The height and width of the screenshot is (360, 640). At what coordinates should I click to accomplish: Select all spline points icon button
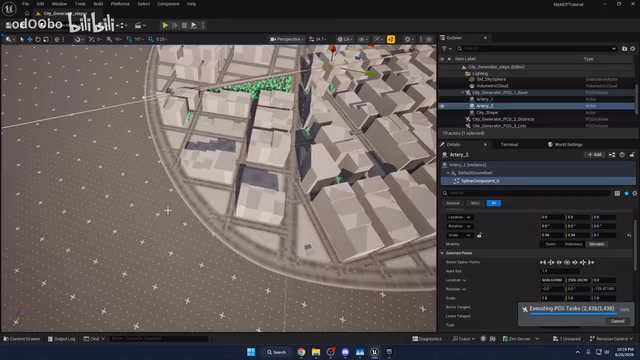coord(567,262)
